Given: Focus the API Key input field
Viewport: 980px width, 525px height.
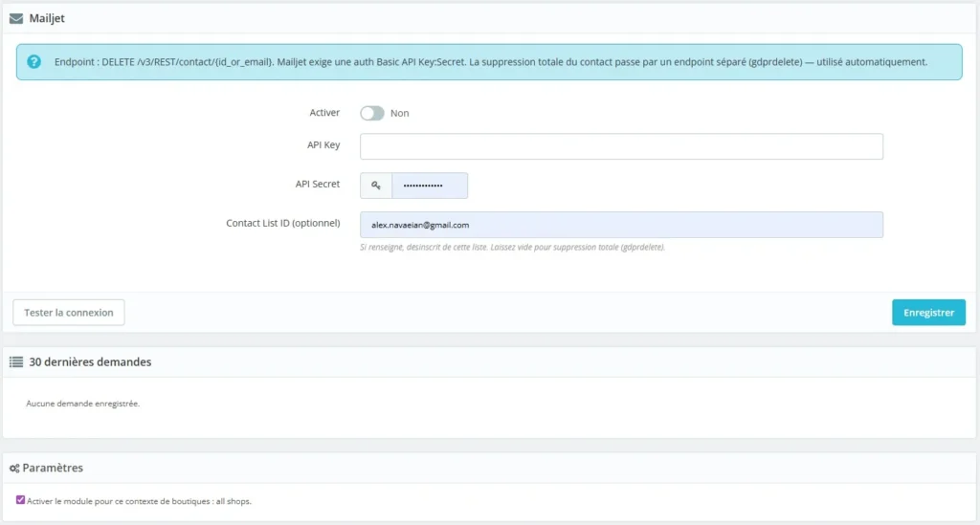Looking at the screenshot, I should coord(621,146).
